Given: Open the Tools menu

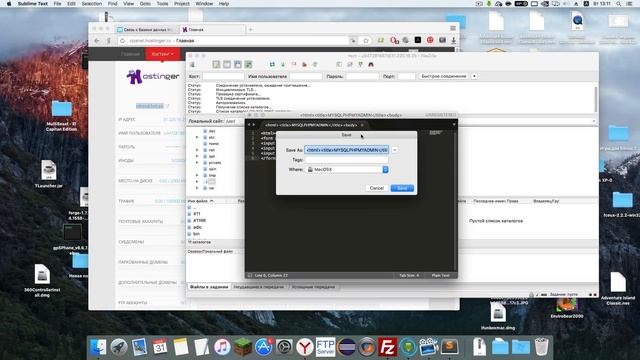Looking at the screenshot, I should tap(162, 4).
